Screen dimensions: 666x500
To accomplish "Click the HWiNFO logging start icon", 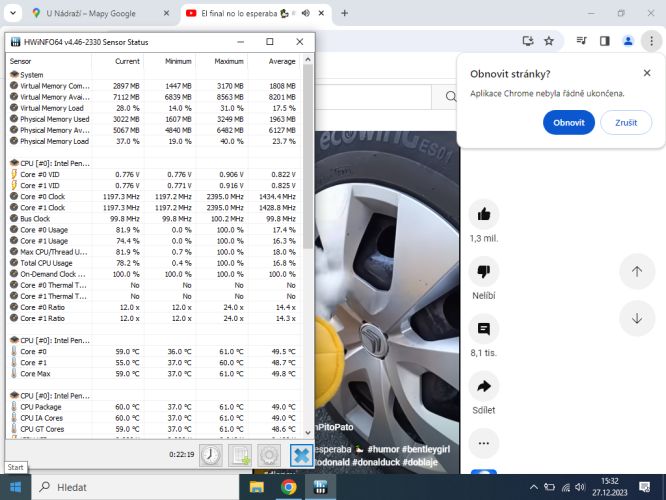I will (240, 455).
